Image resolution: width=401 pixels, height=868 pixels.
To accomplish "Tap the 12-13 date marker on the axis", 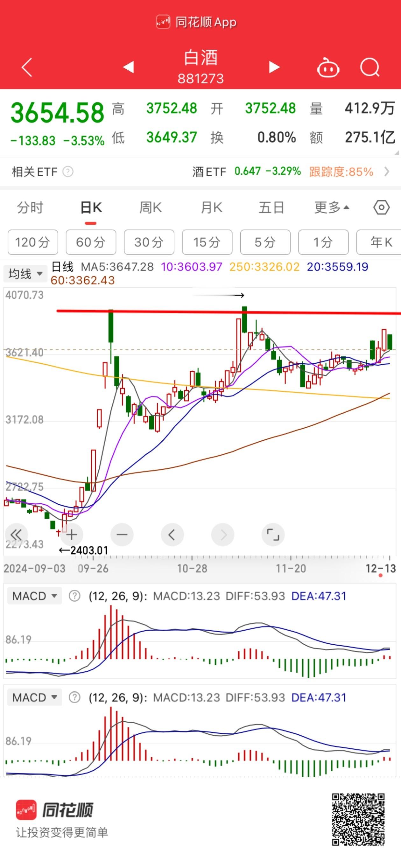I will pos(381,569).
